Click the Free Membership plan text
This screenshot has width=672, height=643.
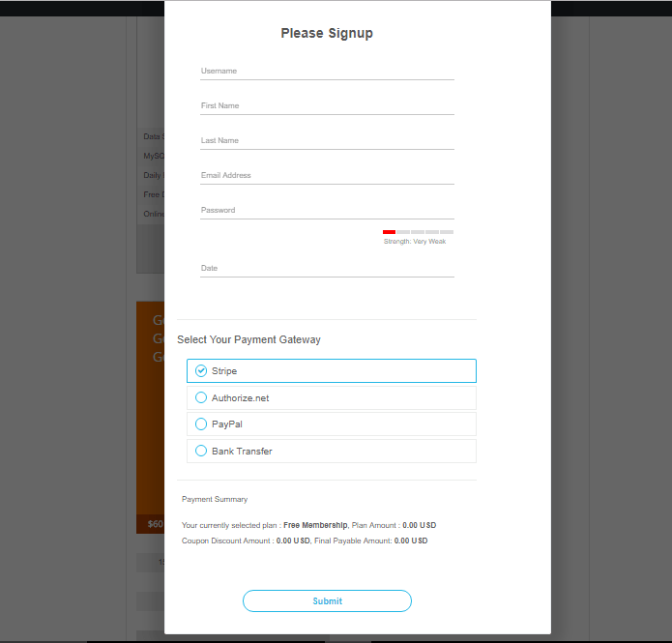(315, 525)
